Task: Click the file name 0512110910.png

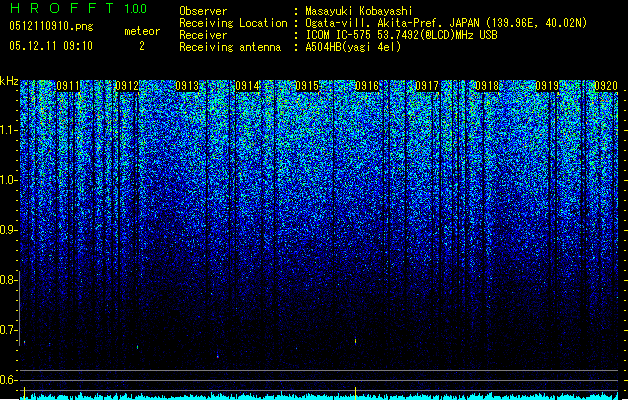Action: coord(51,26)
